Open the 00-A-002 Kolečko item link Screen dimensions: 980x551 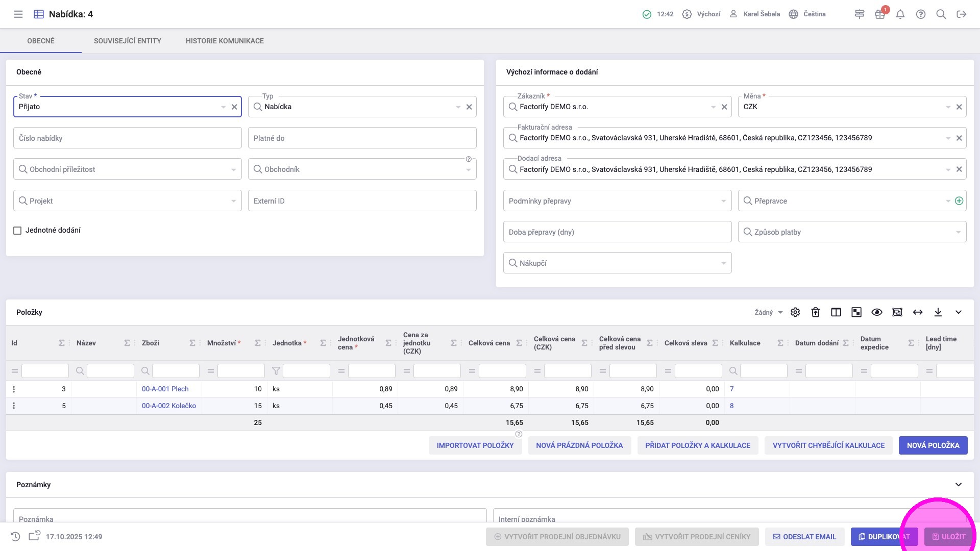click(x=169, y=406)
